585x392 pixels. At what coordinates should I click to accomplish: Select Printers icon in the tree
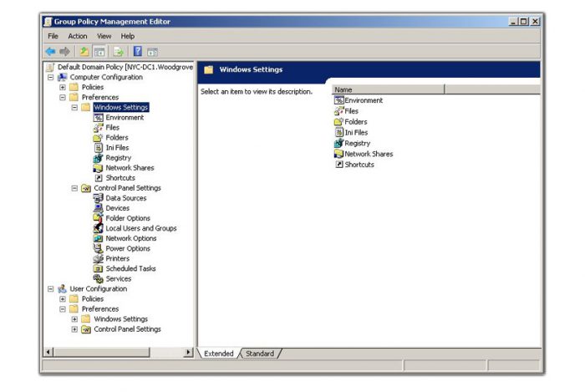pos(98,258)
